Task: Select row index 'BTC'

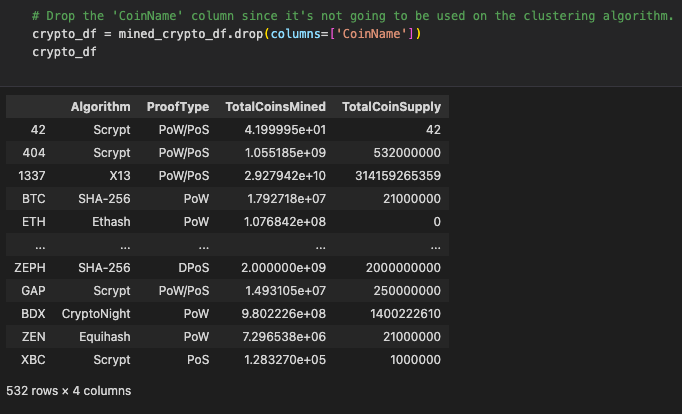Action: pos(33,199)
